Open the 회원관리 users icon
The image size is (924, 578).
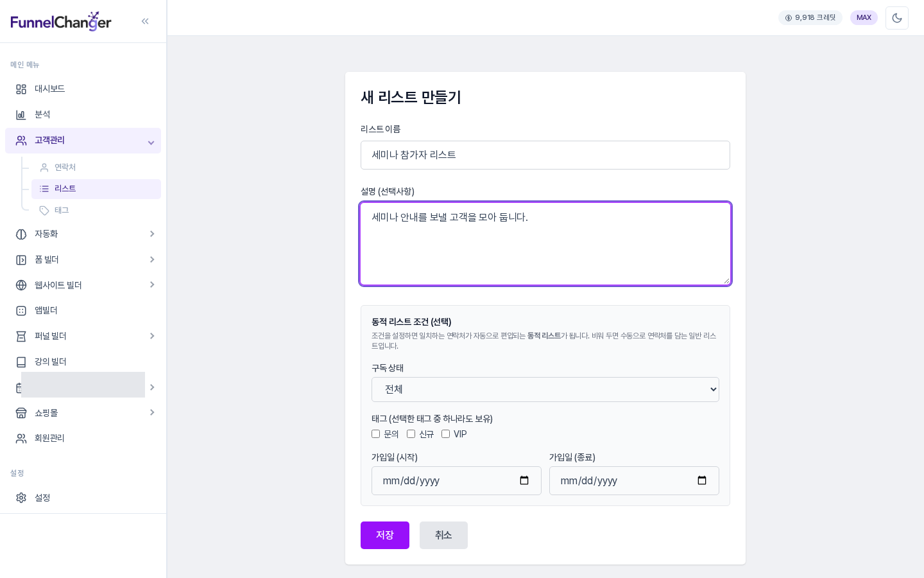pos(21,439)
